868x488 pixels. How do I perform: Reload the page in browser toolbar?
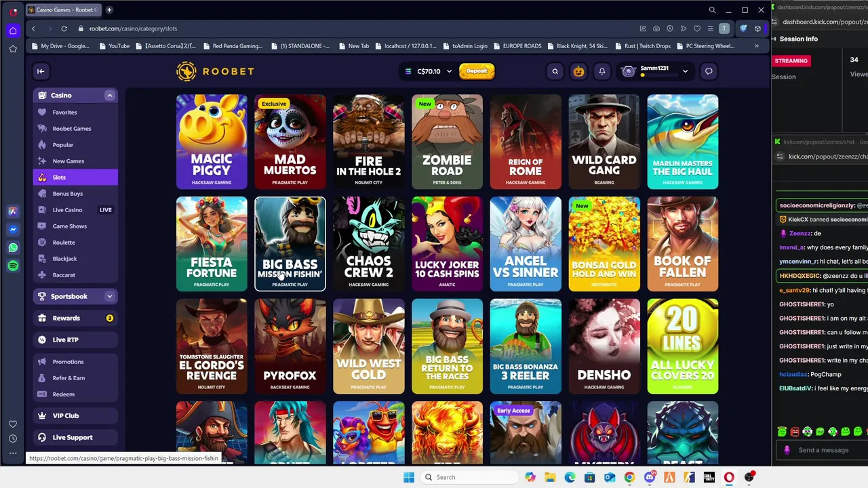tap(64, 28)
